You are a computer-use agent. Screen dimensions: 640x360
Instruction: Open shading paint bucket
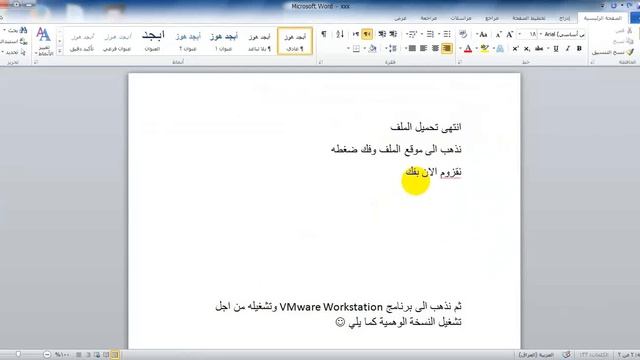(372, 49)
